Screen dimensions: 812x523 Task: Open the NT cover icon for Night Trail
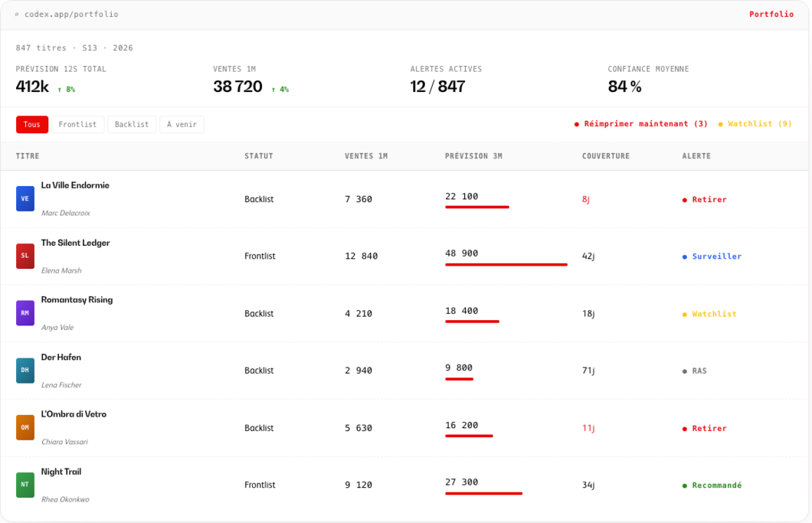coord(25,485)
